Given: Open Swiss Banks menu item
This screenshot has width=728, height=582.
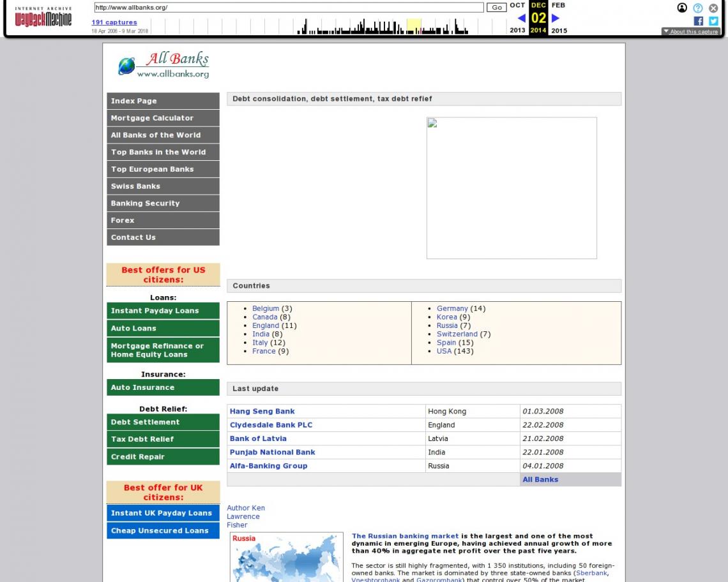Looking at the screenshot, I should (x=163, y=186).
